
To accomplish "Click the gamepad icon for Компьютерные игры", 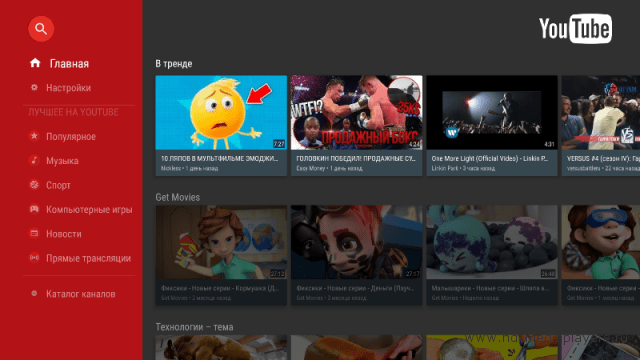I will (34, 209).
